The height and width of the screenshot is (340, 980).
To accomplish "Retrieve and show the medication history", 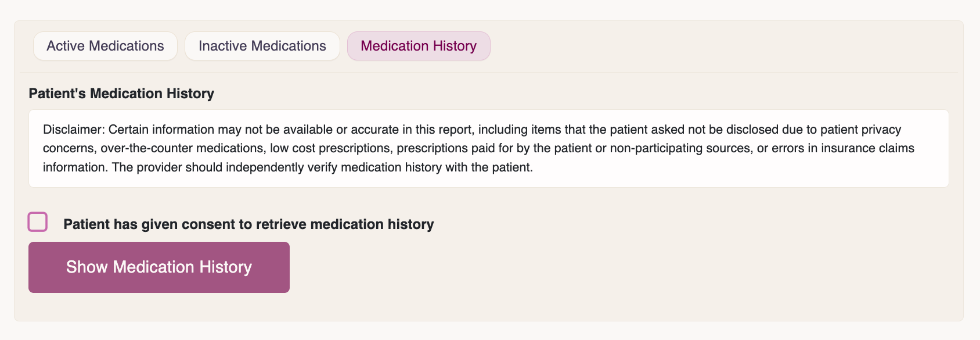I will [x=158, y=267].
